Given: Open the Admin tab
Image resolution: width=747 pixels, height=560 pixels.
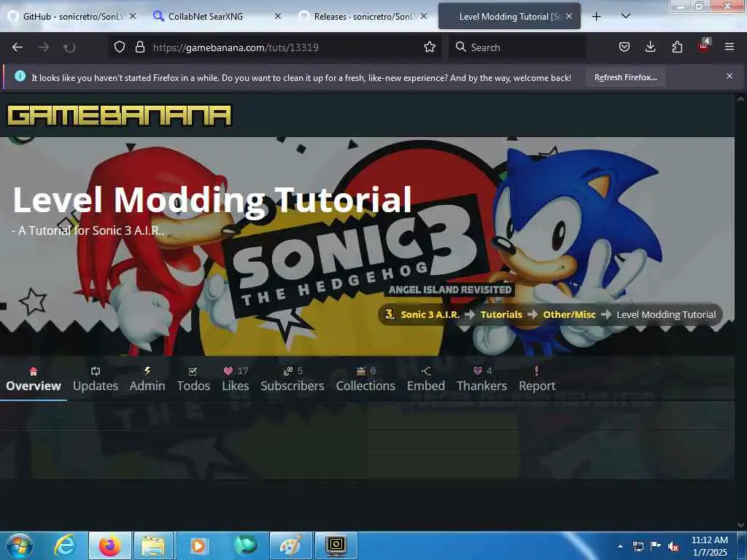Looking at the screenshot, I should 147,379.
